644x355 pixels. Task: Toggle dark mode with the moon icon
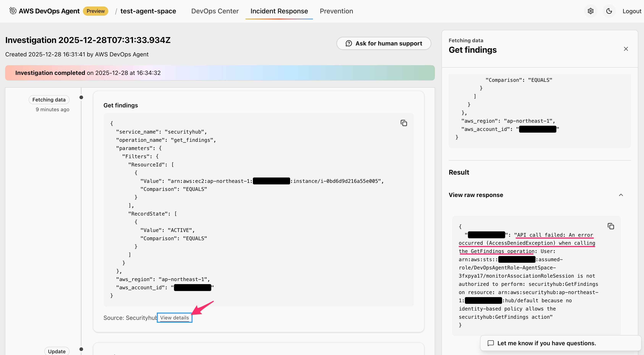tap(609, 11)
